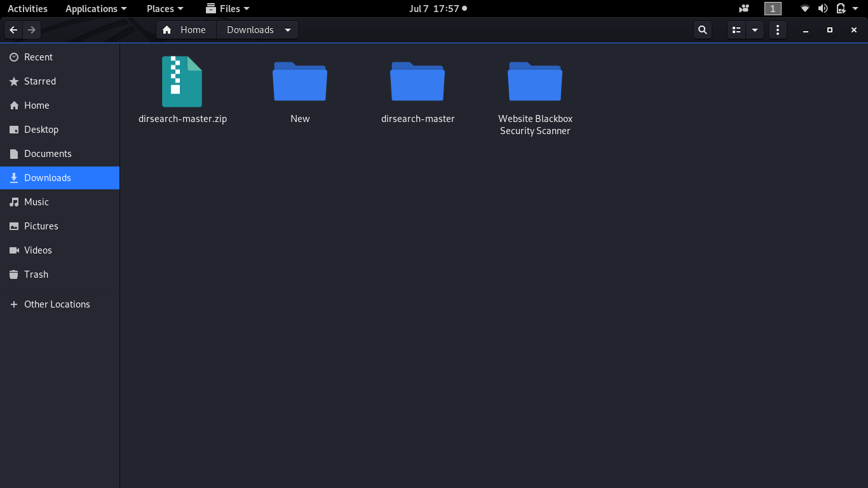Open the Files app menu in top bar
The height and width of the screenshot is (488, 868).
(228, 8)
